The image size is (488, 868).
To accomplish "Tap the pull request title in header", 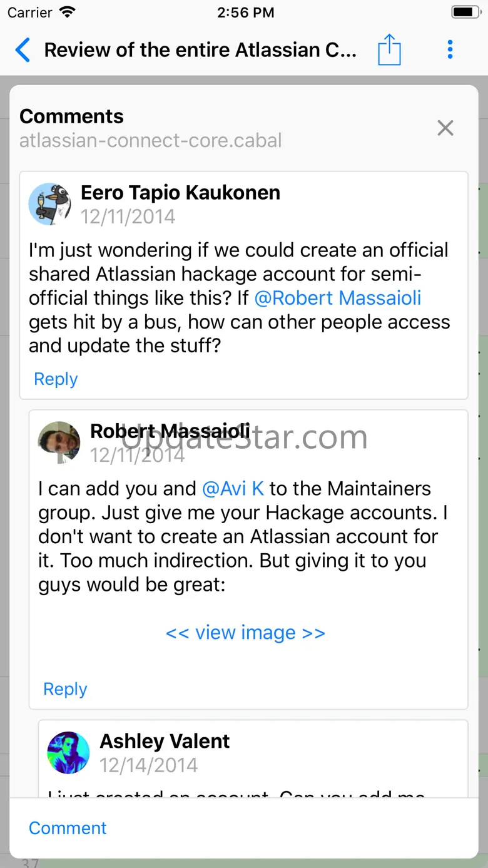I will pos(200,50).
